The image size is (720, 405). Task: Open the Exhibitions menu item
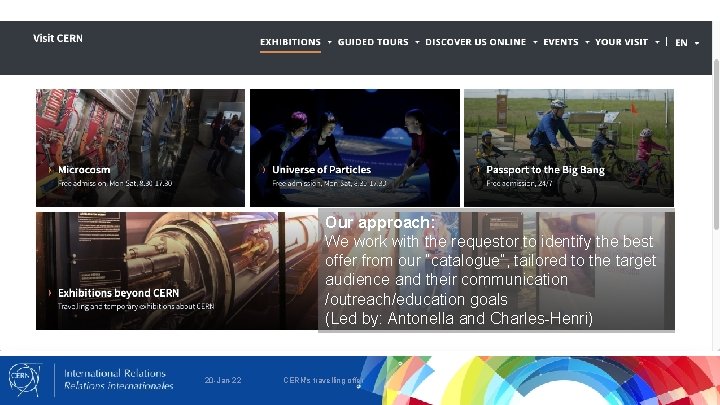click(290, 42)
